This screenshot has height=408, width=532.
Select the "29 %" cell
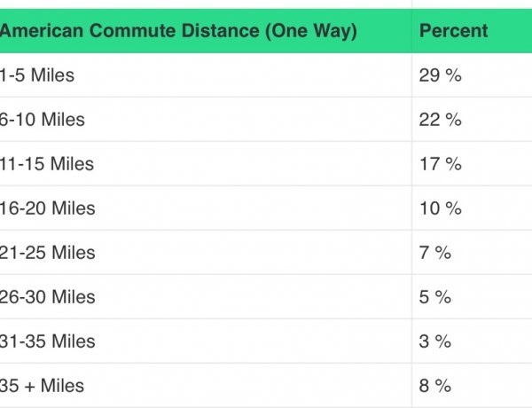tap(440, 75)
